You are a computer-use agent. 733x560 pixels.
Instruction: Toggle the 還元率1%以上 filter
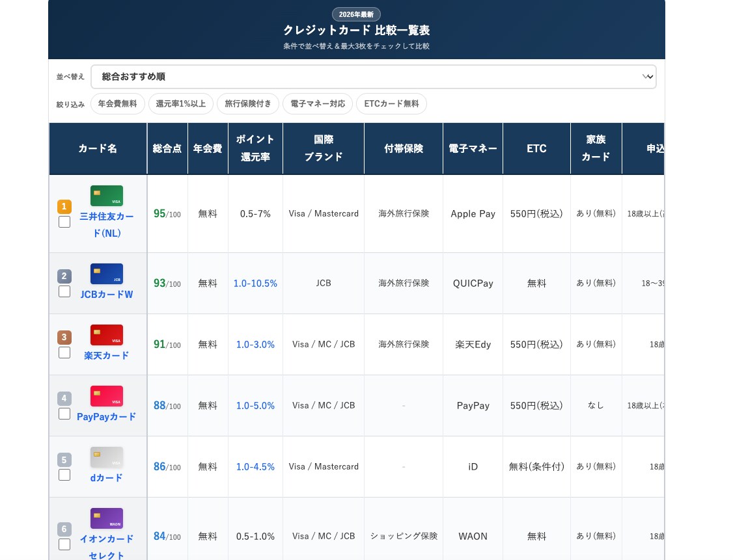(x=181, y=103)
